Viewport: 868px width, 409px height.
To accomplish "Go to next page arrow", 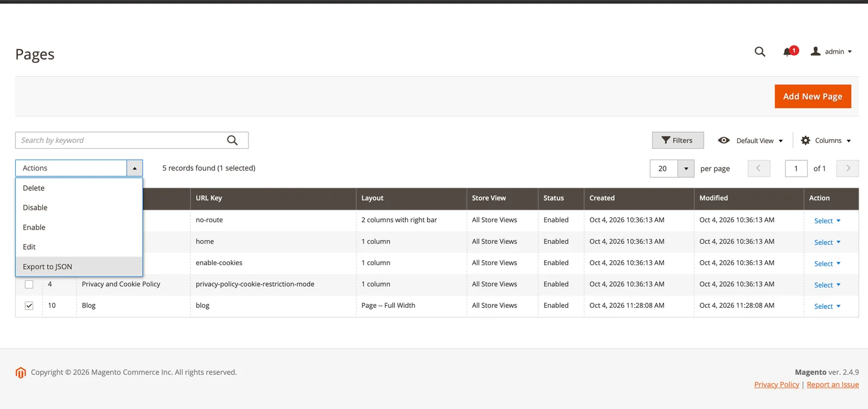I will point(848,168).
